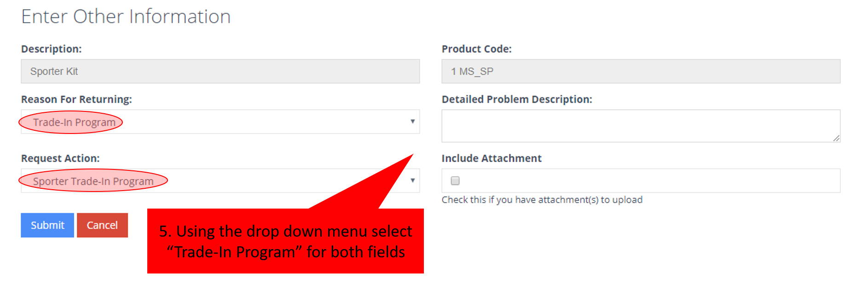This screenshot has width=868, height=285.
Task: Expand the Reason For Returning dropdown arrow
Action: (x=412, y=122)
